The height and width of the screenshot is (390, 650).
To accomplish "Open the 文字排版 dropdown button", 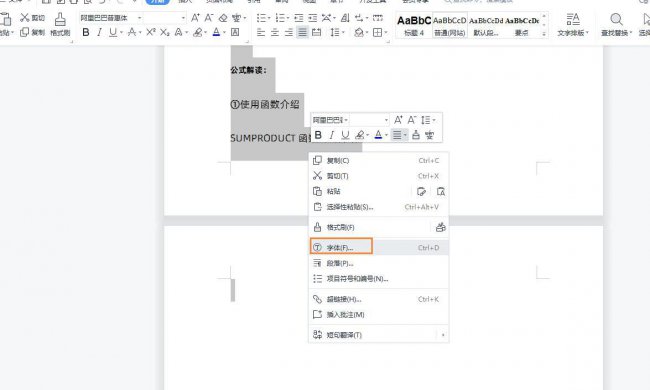I will coord(573,24).
